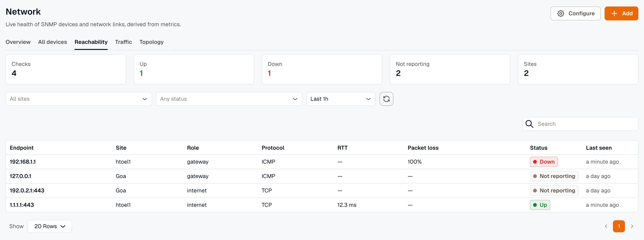Focus the Search input field

pyautogui.click(x=580, y=124)
